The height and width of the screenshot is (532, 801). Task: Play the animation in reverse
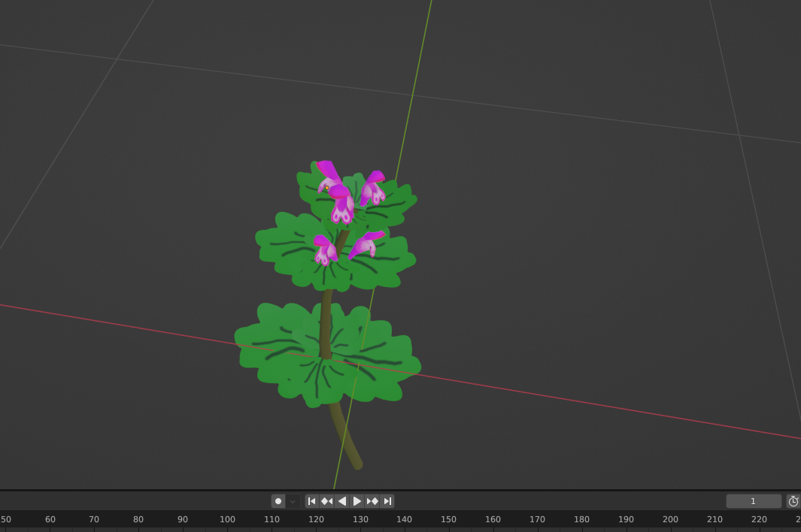(342, 501)
